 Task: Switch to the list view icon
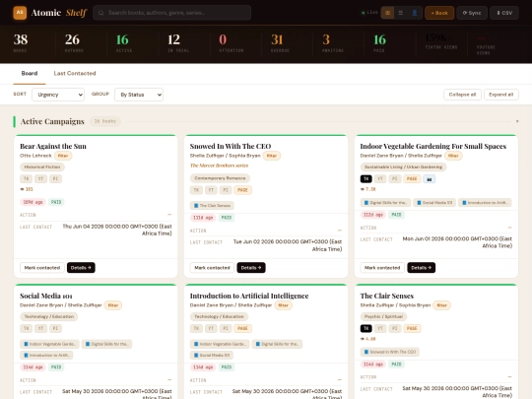pyautogui.click(x=401, y=13)
